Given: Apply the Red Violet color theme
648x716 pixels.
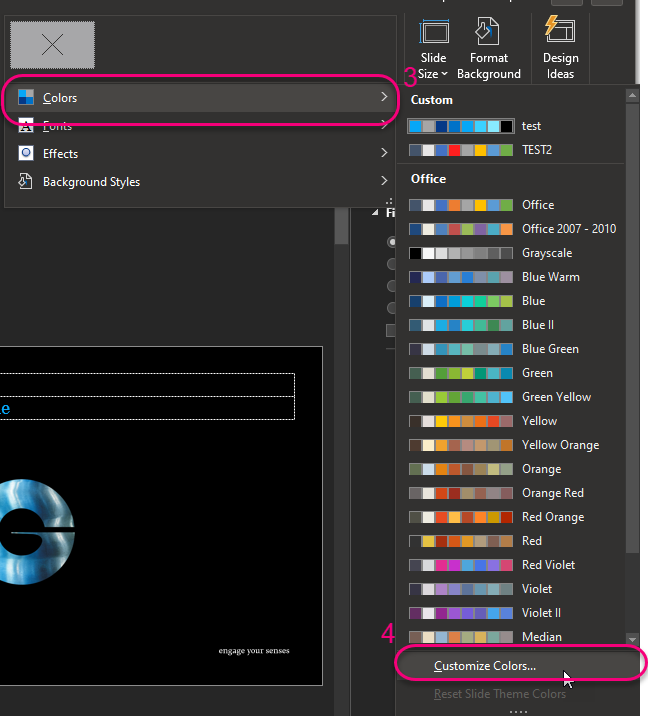Looking at the screenshot, I should point(511,565).
